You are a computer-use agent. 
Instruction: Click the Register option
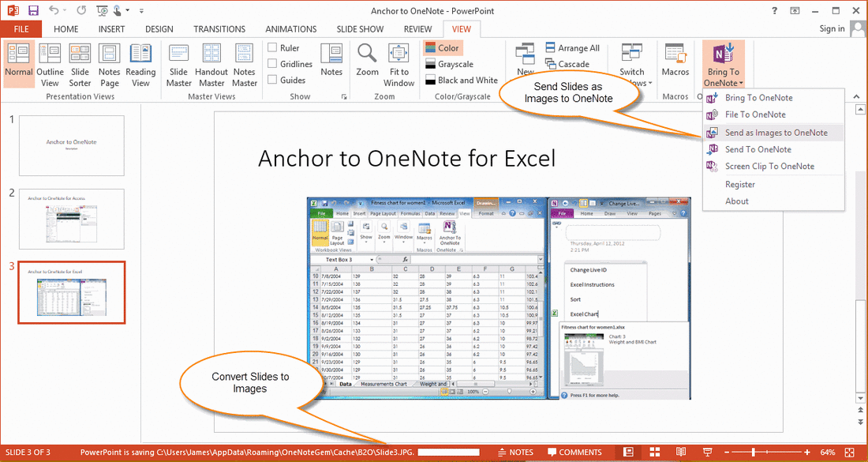(739, 183)
